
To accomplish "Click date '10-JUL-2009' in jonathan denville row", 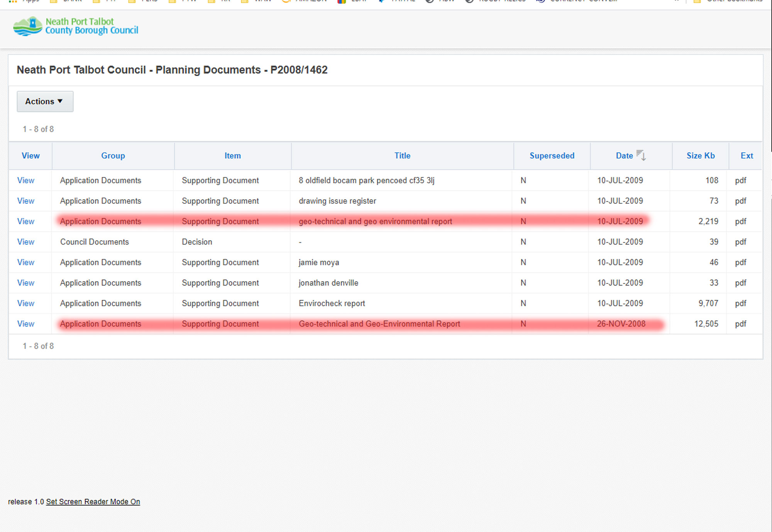I will 620,283.
